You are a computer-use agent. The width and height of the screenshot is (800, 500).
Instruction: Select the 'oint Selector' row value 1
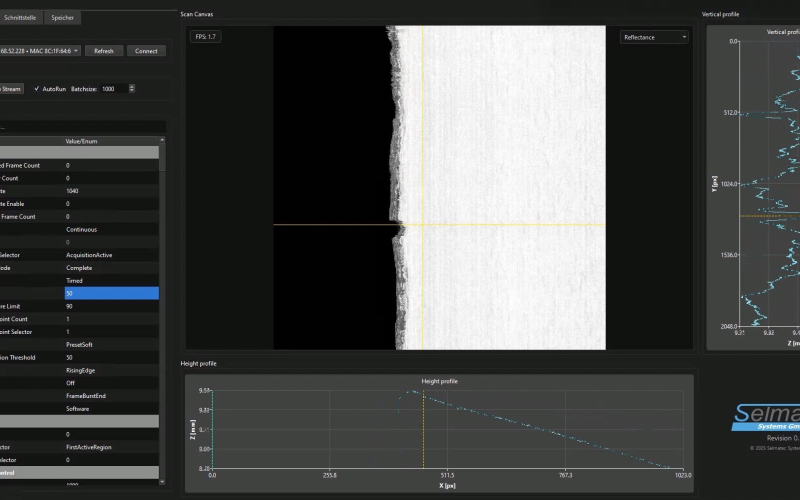coord(111,332)
